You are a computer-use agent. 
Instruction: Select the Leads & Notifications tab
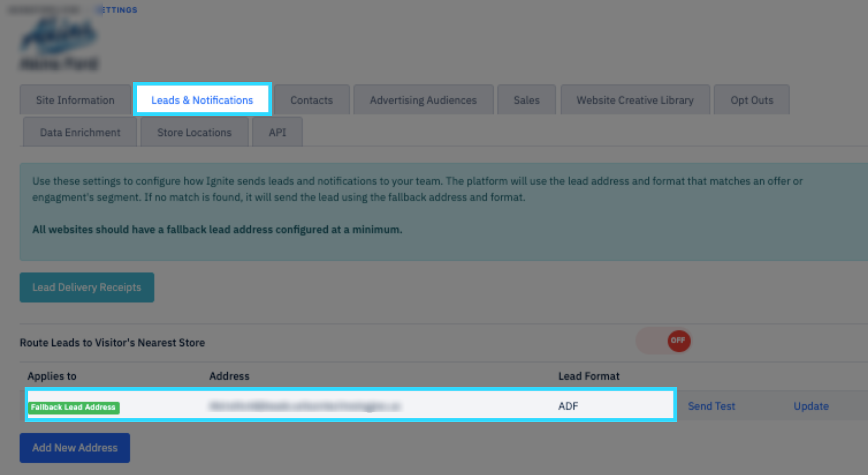tap(202, 100)
